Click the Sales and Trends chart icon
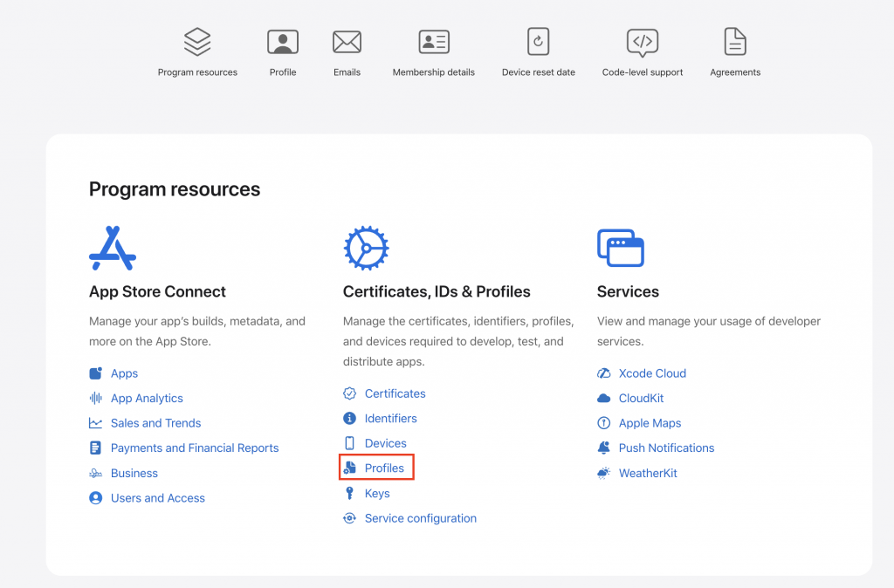894x588 pixels. point(96,423)
